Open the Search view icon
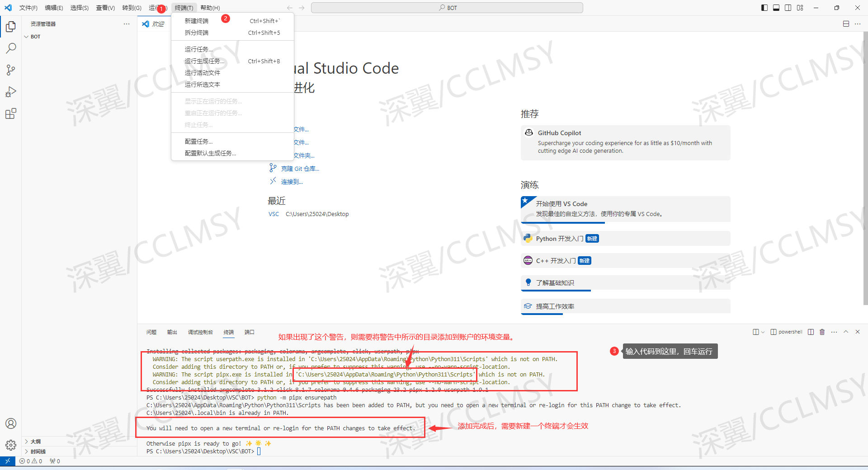 11,48
